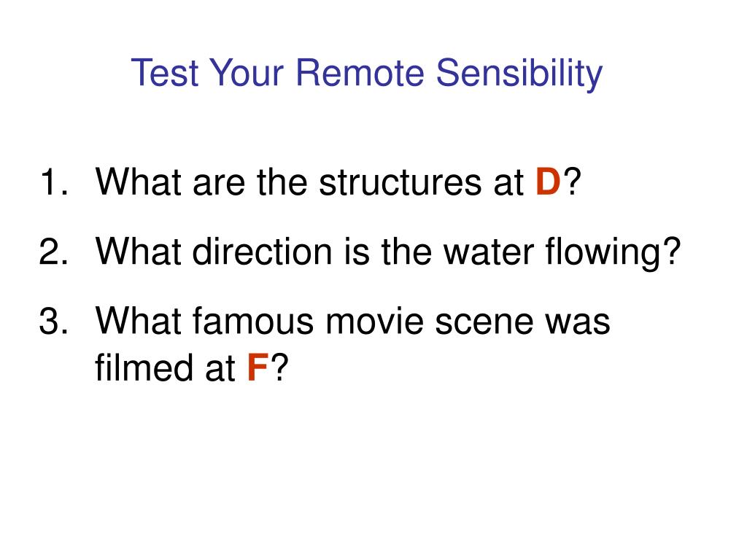
Task: Click the question mark after letter F
Action: [x=279, y=367]
